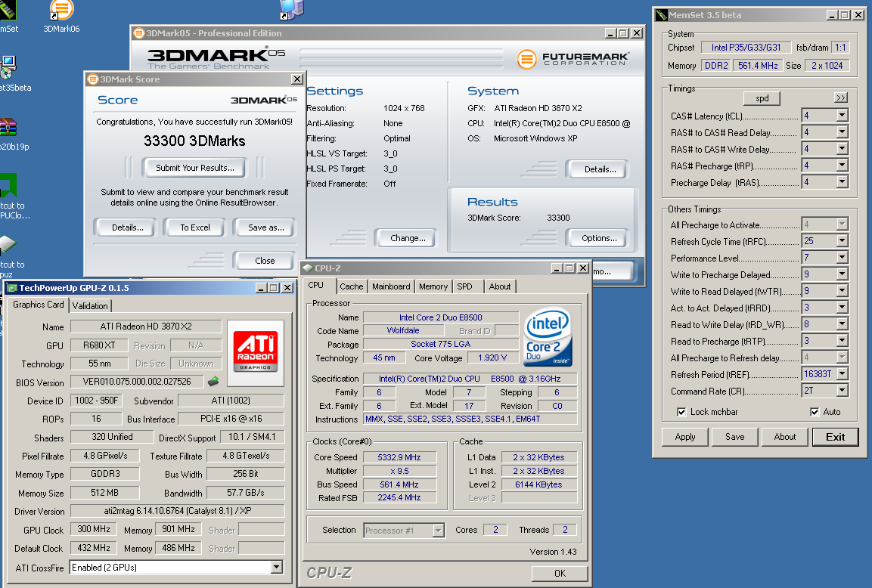
Task: Open the MemSet desktop shortcut icon
Action: click(x=8, y=10)
